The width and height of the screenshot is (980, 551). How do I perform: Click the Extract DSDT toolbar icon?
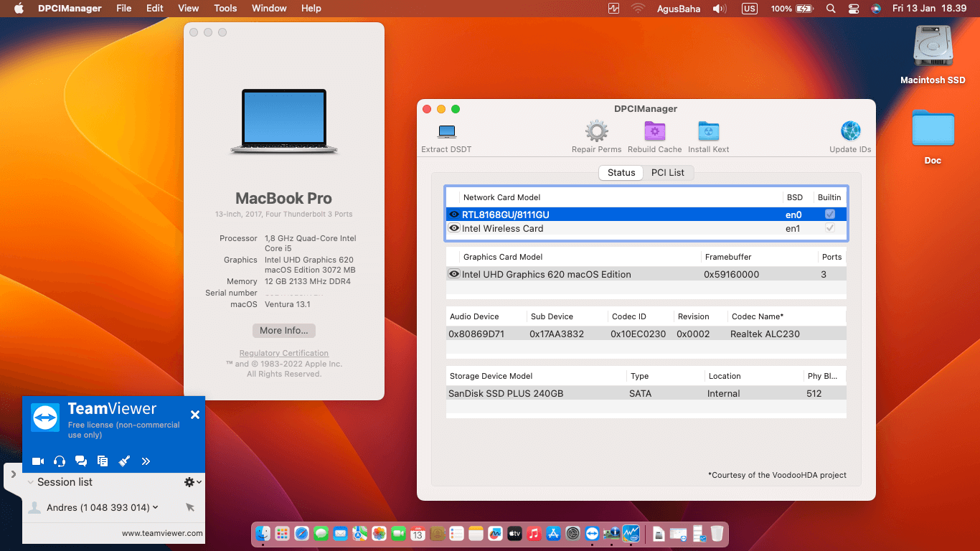tap(446, 132)
